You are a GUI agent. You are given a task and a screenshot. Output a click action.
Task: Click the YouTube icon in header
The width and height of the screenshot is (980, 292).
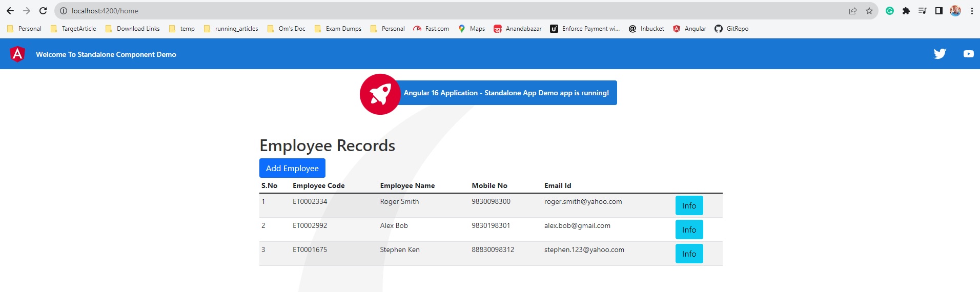(968, 54)
